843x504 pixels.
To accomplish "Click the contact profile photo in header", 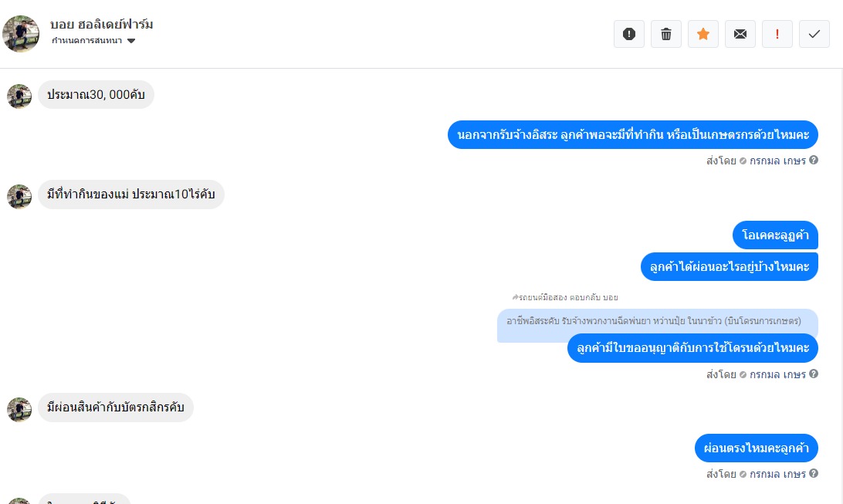I will point(21,33).
